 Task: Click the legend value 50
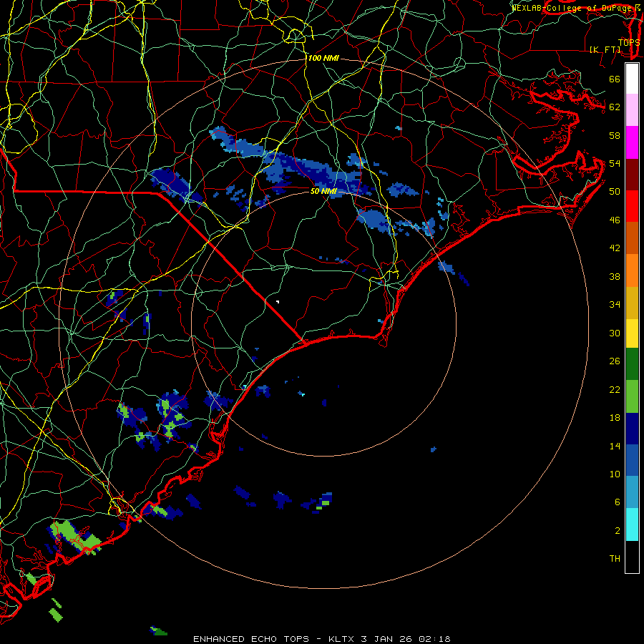coord(615,192)
